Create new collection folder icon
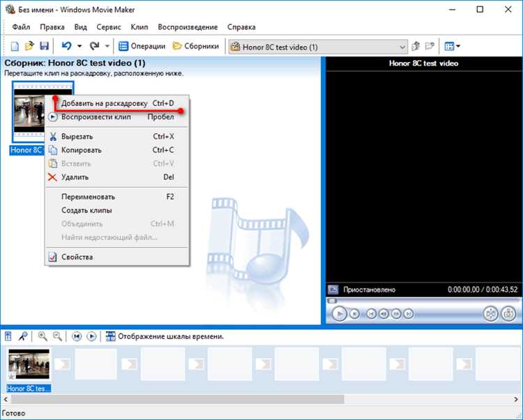 pos(430,46)
